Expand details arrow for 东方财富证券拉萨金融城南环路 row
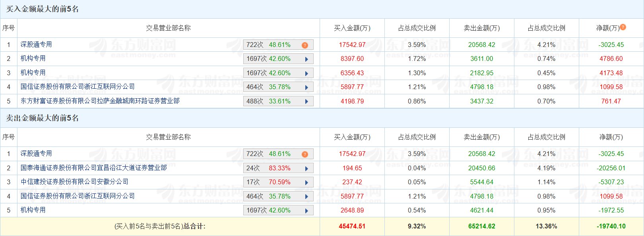Screen dimensions: 644x236 306,101
